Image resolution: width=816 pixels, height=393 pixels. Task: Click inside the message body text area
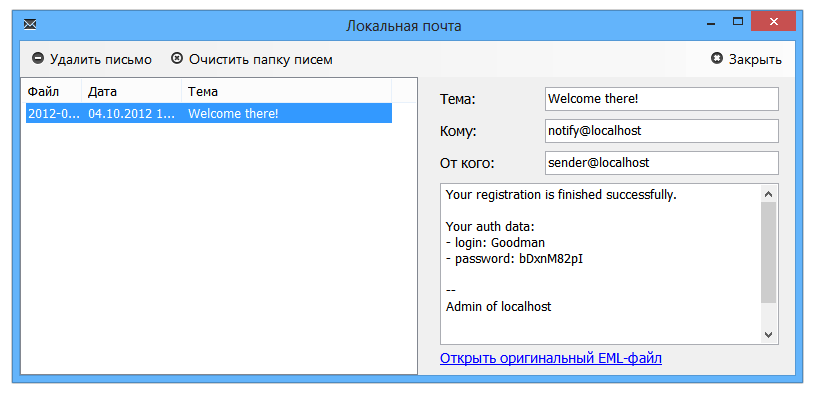point(601,264)
